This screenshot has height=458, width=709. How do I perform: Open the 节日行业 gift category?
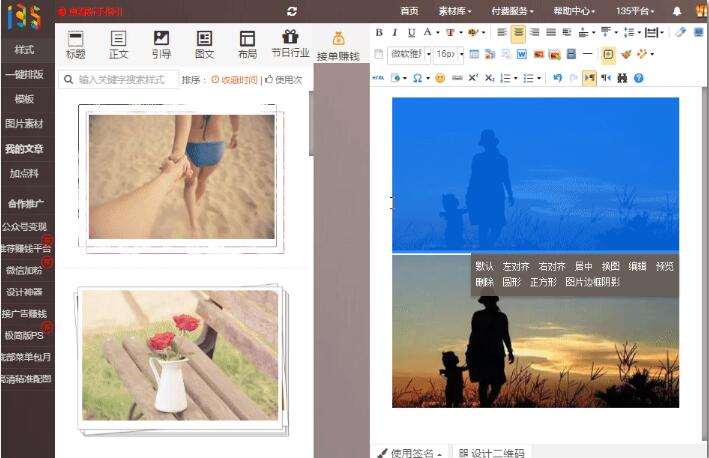(290, 44)
